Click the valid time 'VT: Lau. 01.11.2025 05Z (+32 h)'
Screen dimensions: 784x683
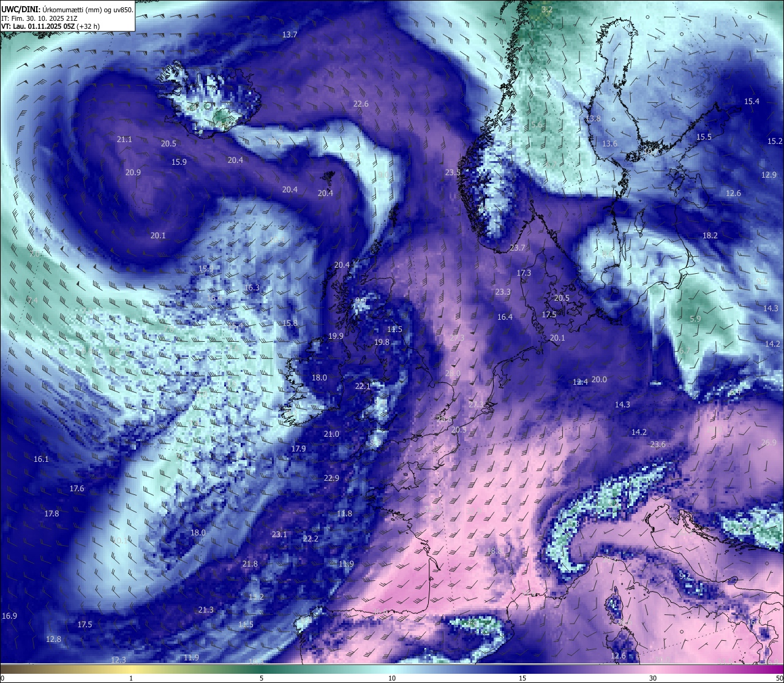[51, 26]
